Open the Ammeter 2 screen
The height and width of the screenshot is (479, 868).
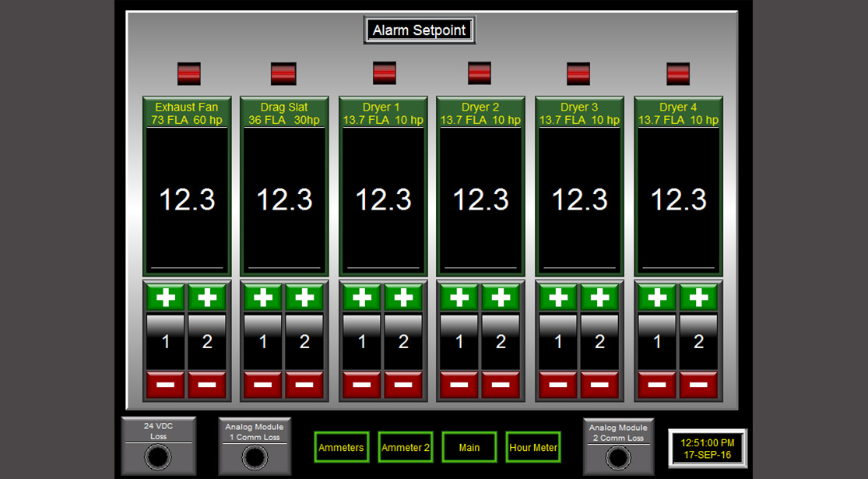point(406,447)
